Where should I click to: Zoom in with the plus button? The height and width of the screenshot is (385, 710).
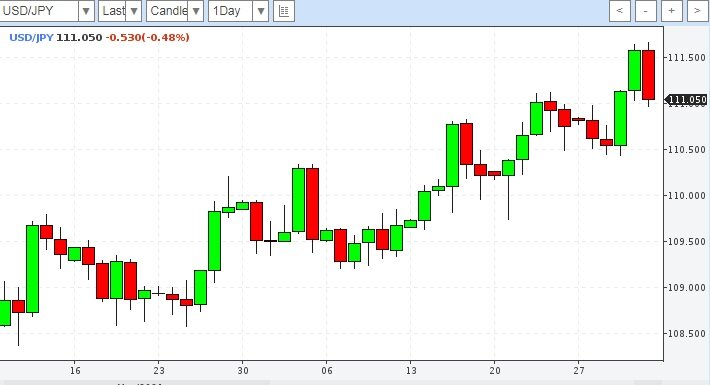click(672, 11)
